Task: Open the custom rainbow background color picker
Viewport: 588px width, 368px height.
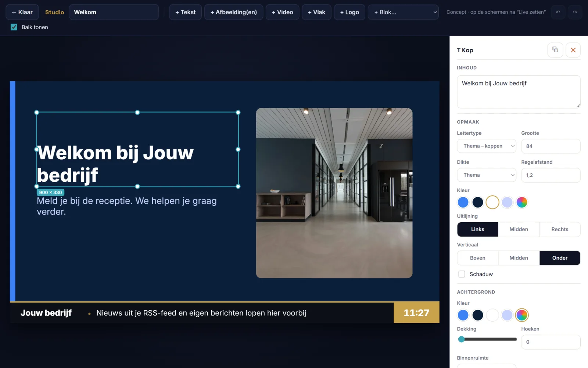Action: 522,315
